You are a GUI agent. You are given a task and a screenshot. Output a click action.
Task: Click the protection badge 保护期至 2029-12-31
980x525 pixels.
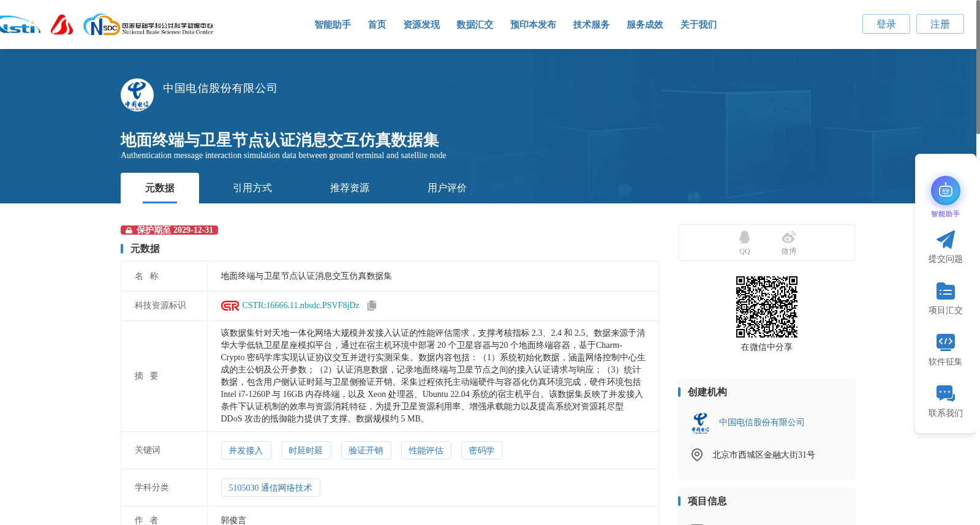pyautogui.click(x=169, y=230)
